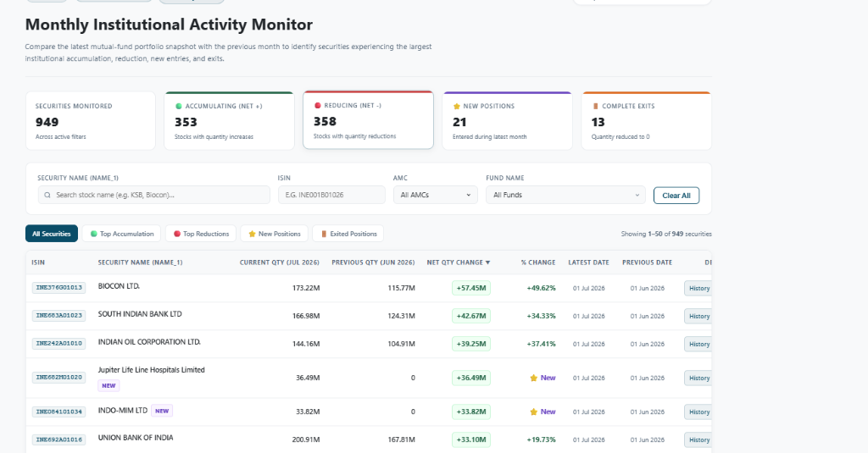
Task: Open the All AMCs dropdown
Action: tap(435, 195)
